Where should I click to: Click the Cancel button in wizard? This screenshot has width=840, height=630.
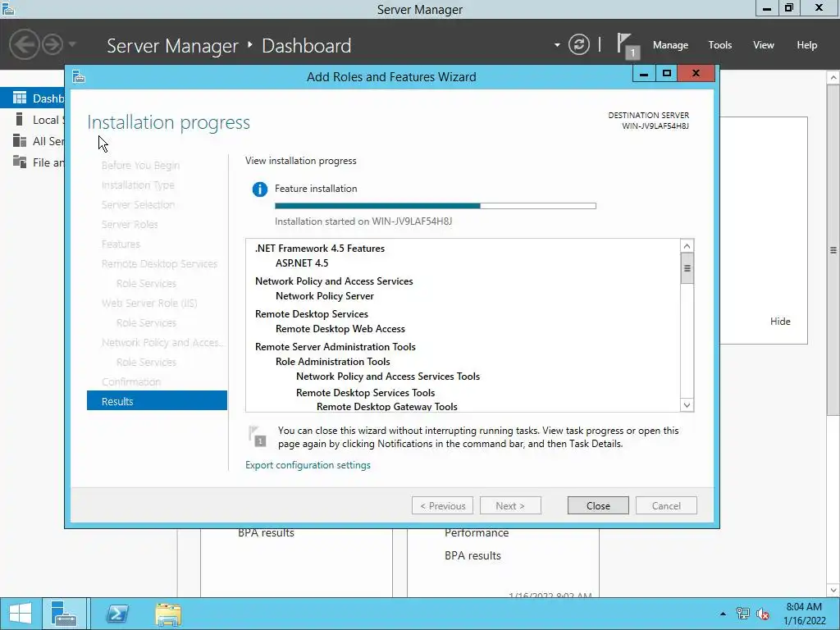tap(666, 505)
